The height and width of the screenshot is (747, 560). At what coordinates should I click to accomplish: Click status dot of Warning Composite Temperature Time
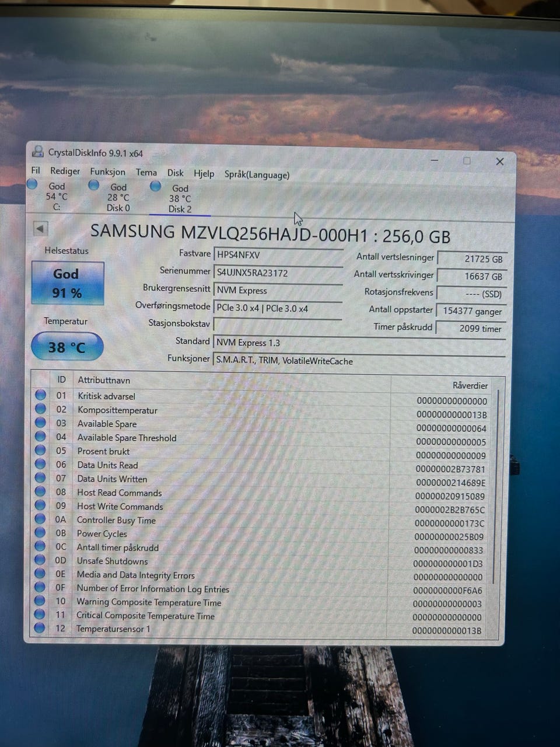point(40,601)
